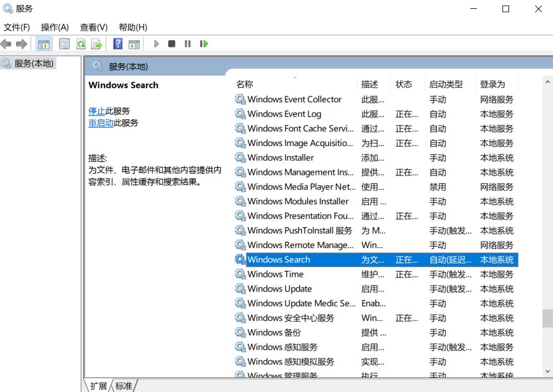
Task: Click the Export List toolbar icon
Action: (97, 44)
